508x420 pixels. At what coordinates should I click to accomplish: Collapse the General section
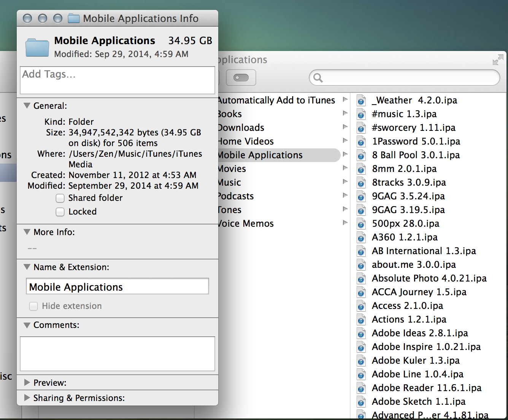point(27,106)
